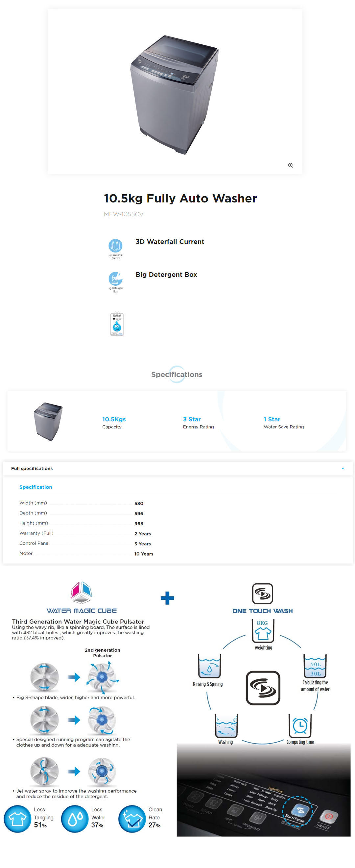Click the Less Tangling shirt icon
Image resolution: width=355 pixels, height=868 pixels.
point(17,819)
